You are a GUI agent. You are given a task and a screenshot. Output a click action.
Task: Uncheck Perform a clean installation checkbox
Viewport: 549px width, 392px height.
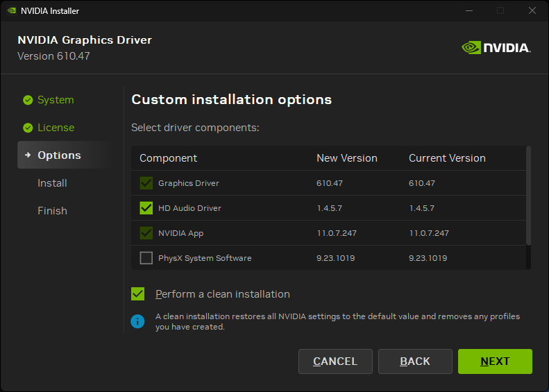(x=137, y=294)
